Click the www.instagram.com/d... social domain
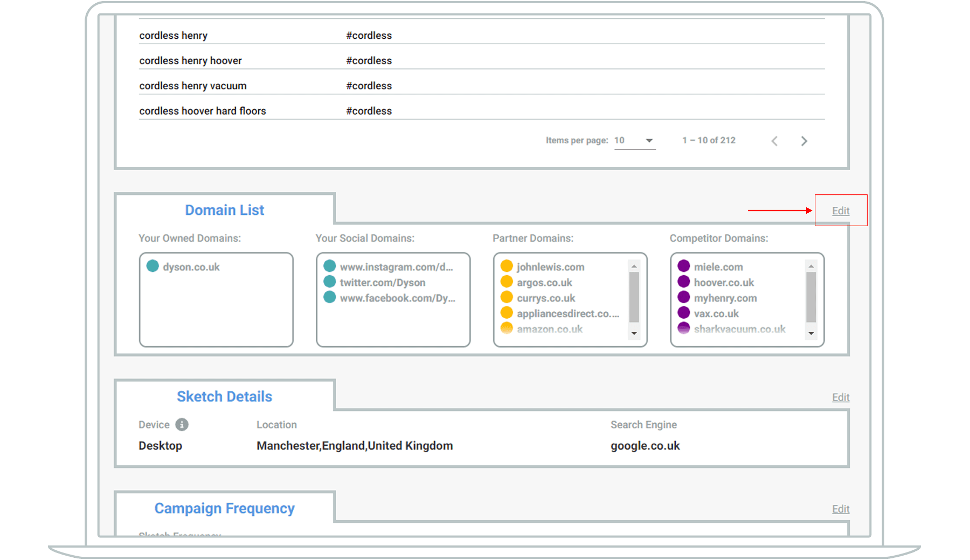The image size is (970, 560). click(397, 267)
